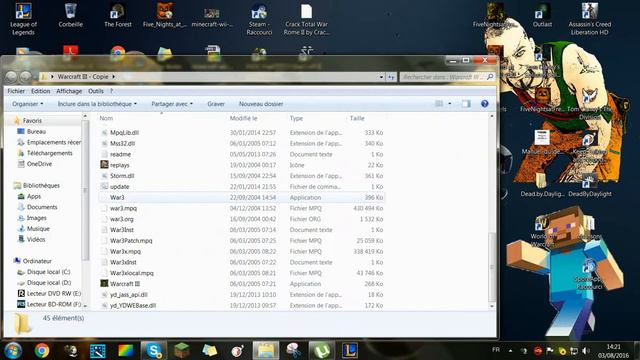Image resolution: width=640 pixels, height=360 pixels.
Task: Open the Outils menu
Action: (x=96, y=91)
